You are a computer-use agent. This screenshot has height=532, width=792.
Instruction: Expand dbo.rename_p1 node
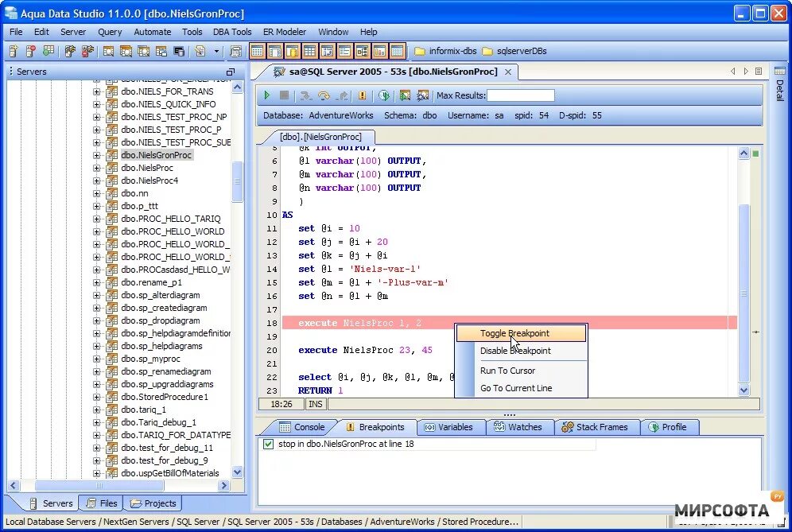point(96,282)
